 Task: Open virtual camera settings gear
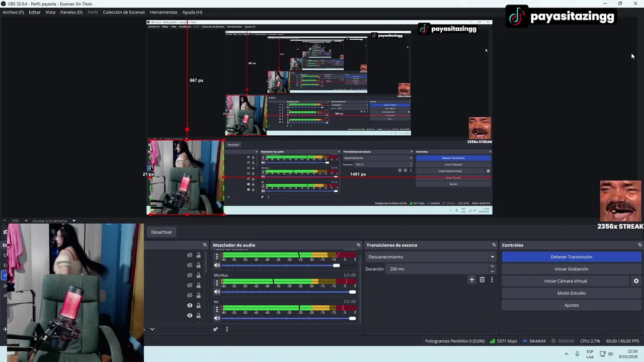[x=636, y=281]
